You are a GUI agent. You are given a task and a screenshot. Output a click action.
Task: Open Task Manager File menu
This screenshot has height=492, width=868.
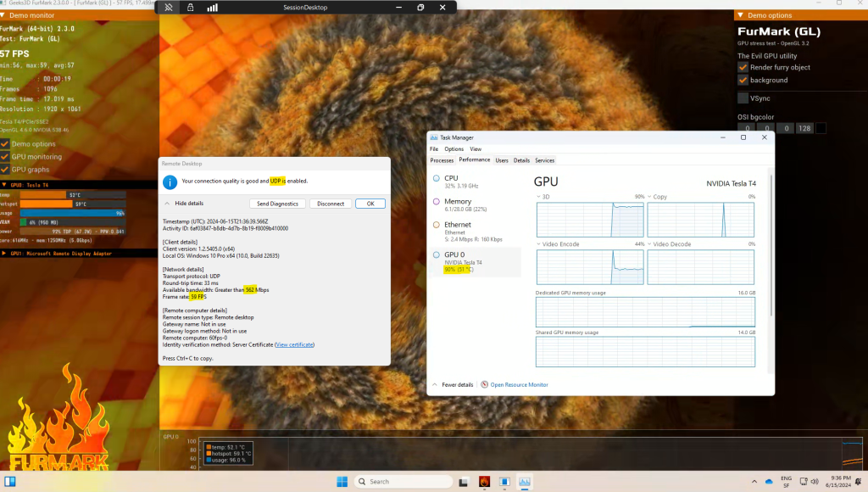pyautogui.click(x=434, y=149)
